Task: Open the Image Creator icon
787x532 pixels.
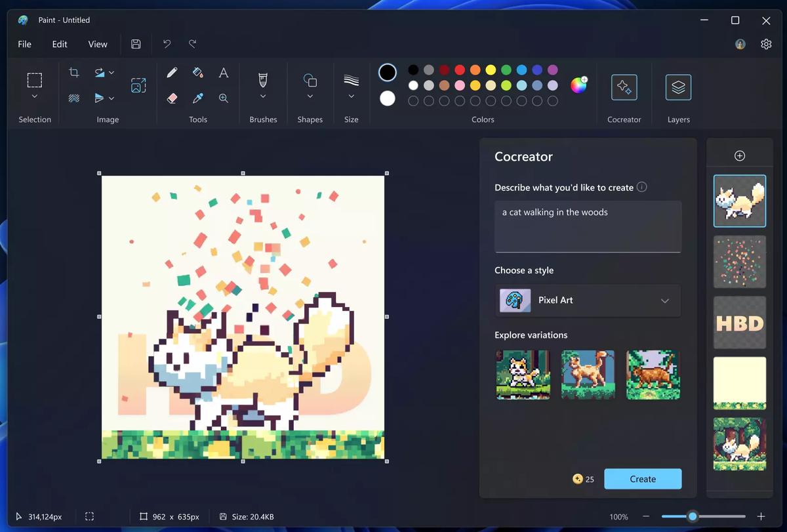Action: pyautogui.click(x=138, y=85)
